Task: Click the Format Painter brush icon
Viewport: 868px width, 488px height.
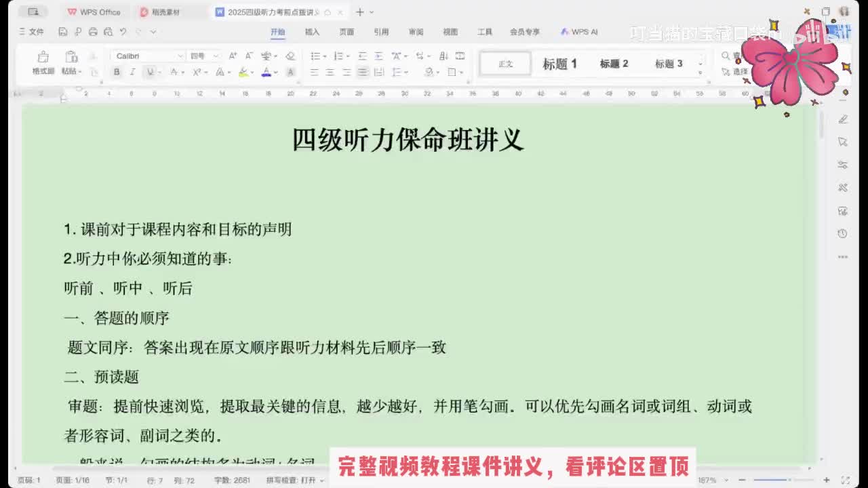Action: tap(43, 57)
